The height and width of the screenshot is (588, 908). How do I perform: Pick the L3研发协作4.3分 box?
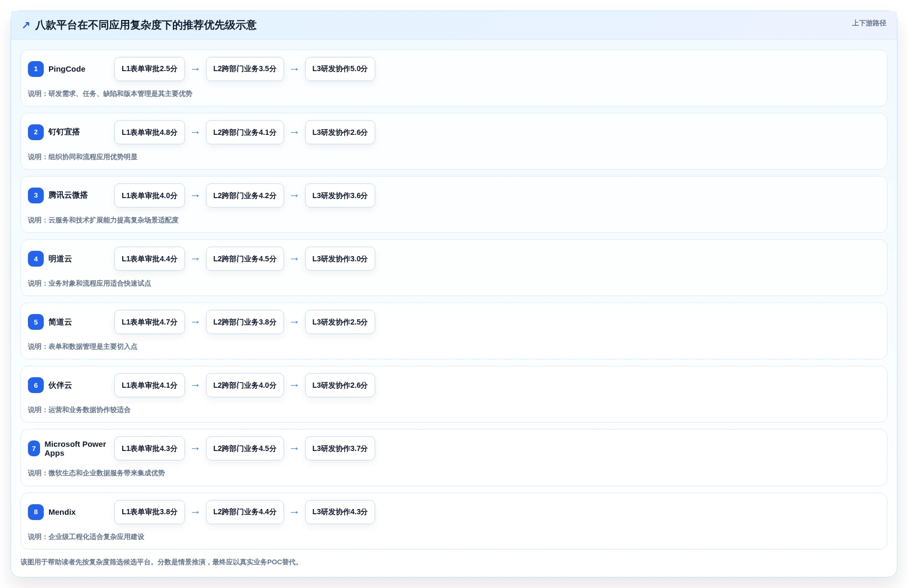(340, 512)
